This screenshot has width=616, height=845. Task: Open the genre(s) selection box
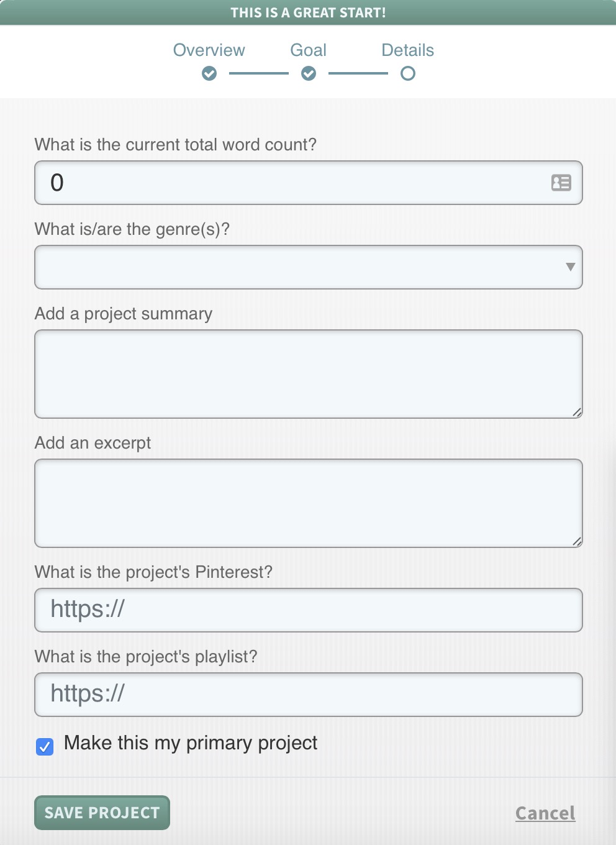pos(298,267)
